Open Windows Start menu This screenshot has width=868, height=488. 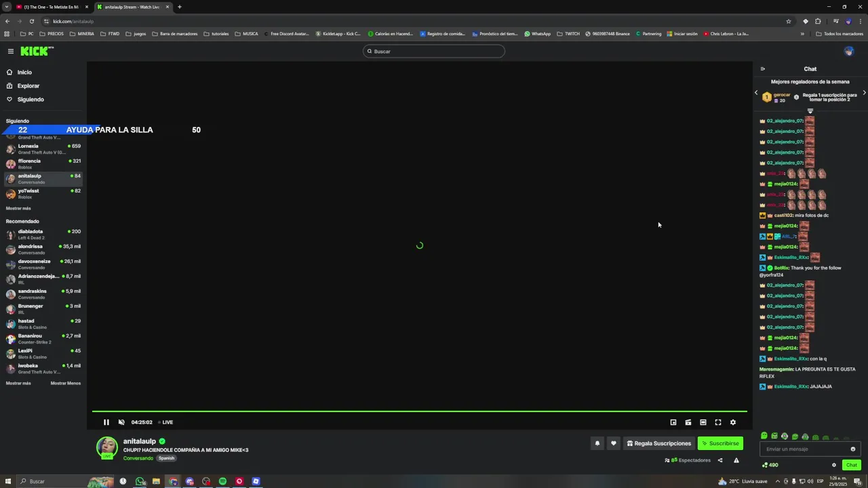[x=8, y=481]
